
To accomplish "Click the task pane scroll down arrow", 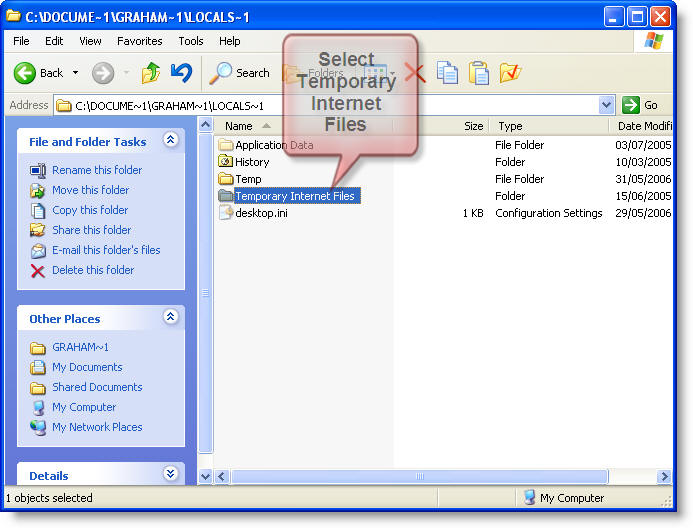I will pyautogui.click(x=206, y=476).
